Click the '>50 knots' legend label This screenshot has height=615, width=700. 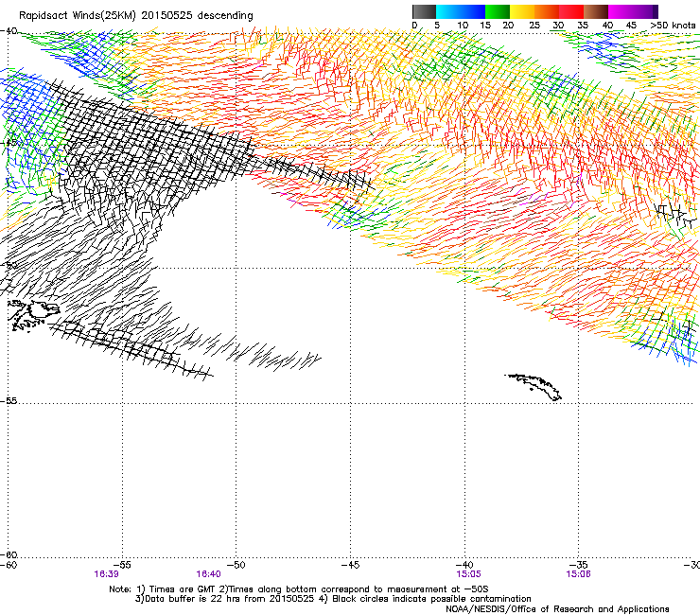click(x=673, y=25)
